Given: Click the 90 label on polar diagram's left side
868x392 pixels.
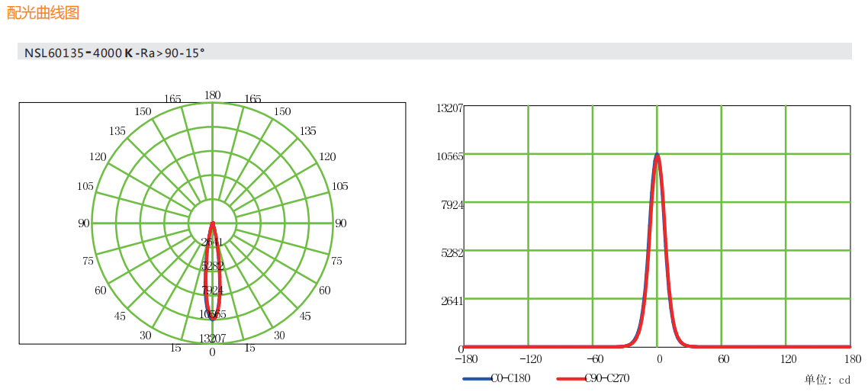Looking at the screenshot, I should coord(84,223).
